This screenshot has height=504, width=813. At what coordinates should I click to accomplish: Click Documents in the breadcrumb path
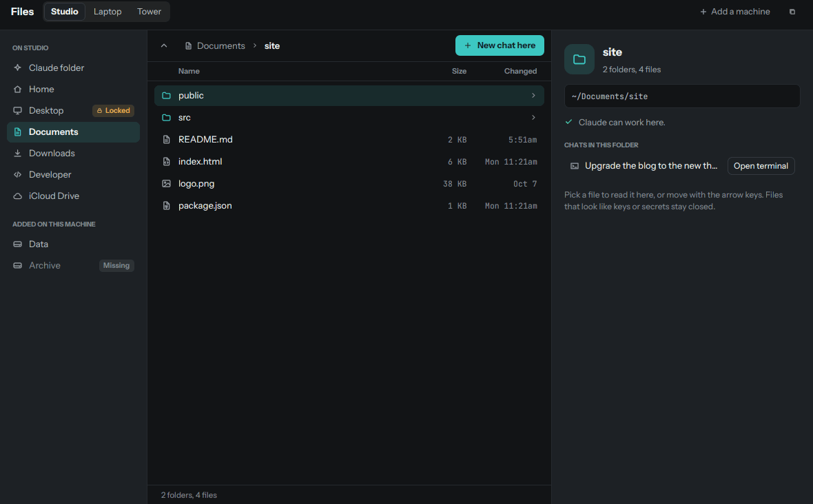point(221,45)
